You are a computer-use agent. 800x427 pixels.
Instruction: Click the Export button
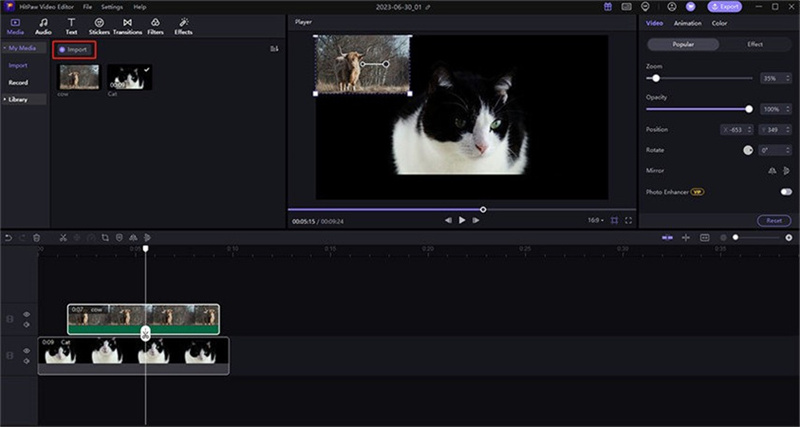point(724,7)
